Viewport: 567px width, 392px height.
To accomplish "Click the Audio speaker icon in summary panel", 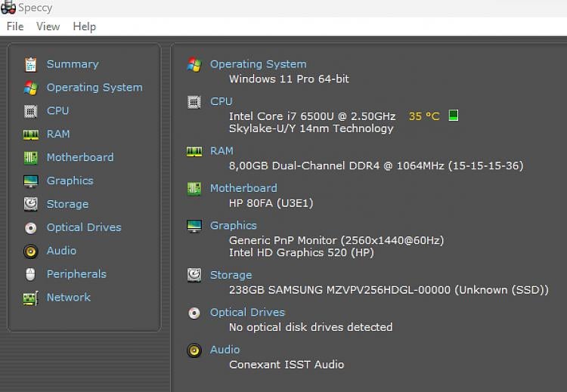I will 194,350.
